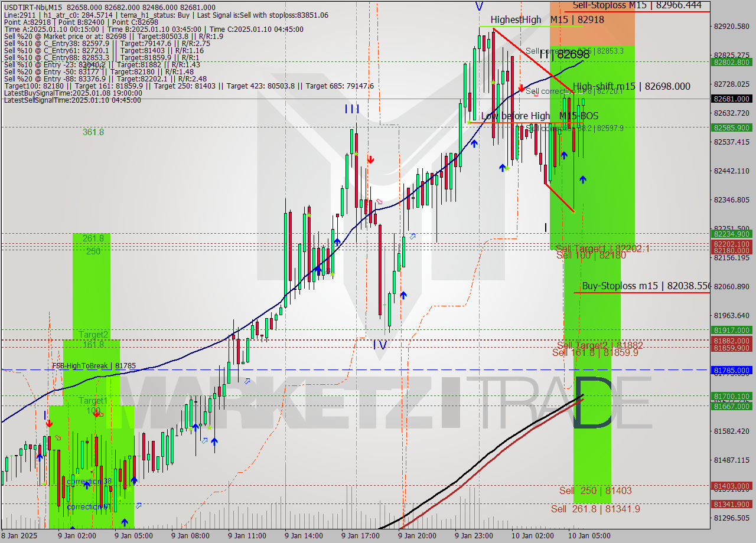756x543 pixels.
Task: Click the '9 Jan 02:00' time axis label
Action: coord(76,536)
